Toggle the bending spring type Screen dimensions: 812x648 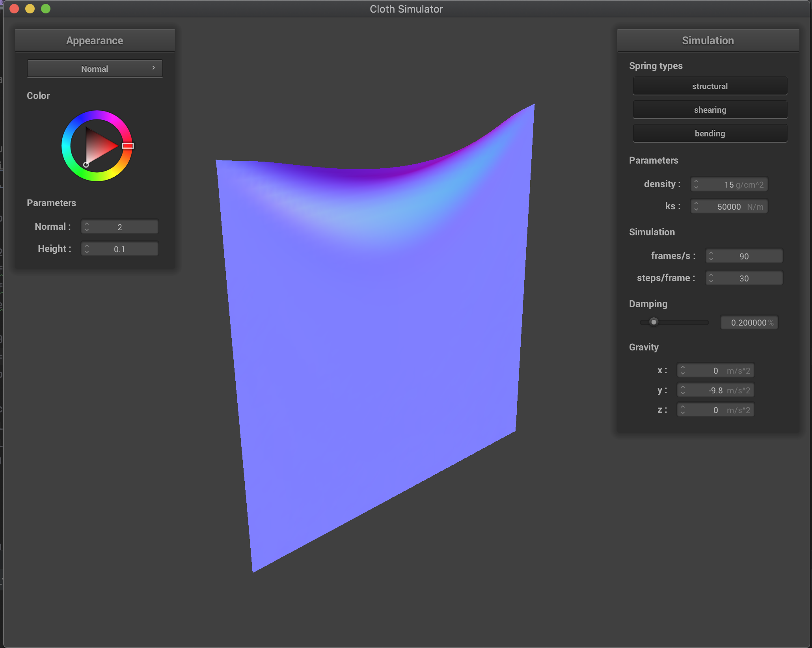(710, 133)
